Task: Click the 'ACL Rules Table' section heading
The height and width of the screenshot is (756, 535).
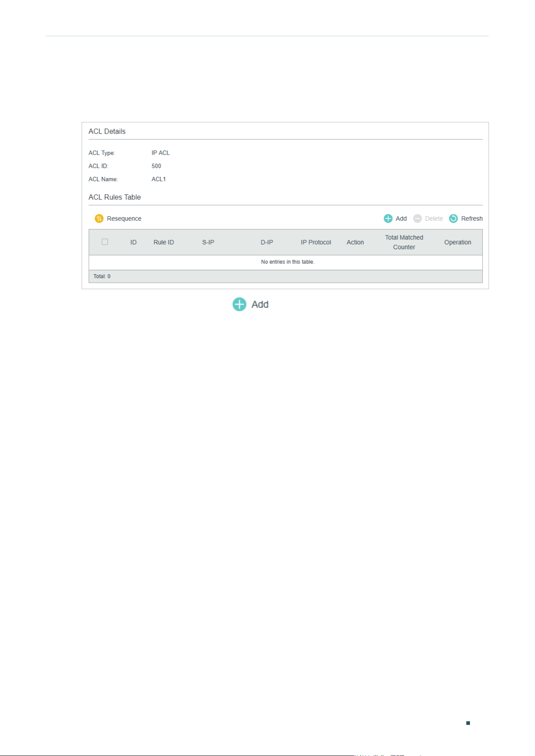Action: 115,197
